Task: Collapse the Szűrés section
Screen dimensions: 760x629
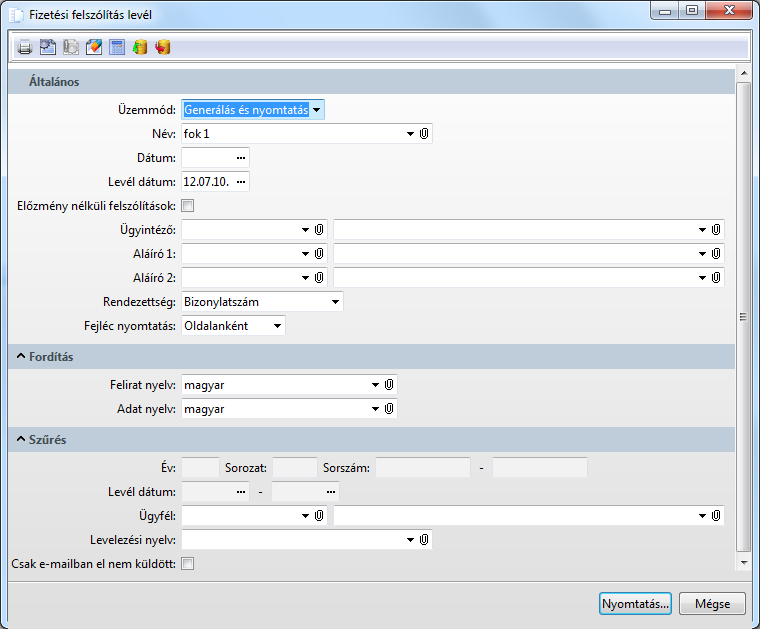Action: coord(21,439)
